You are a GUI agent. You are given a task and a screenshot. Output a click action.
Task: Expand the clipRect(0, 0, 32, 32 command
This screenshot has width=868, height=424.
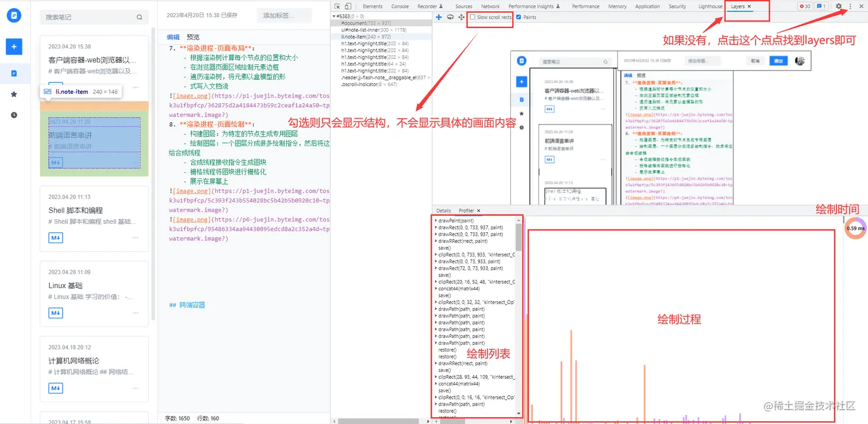click(436, 302)
